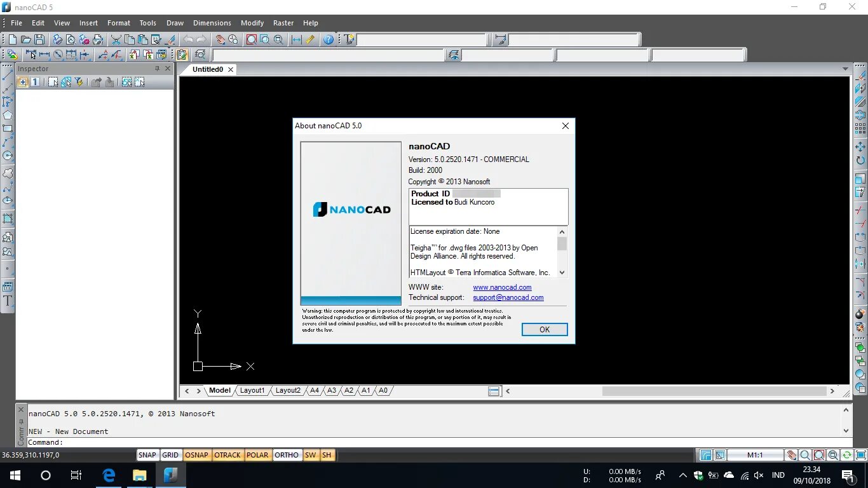Open the Format menu

(119, 23)
